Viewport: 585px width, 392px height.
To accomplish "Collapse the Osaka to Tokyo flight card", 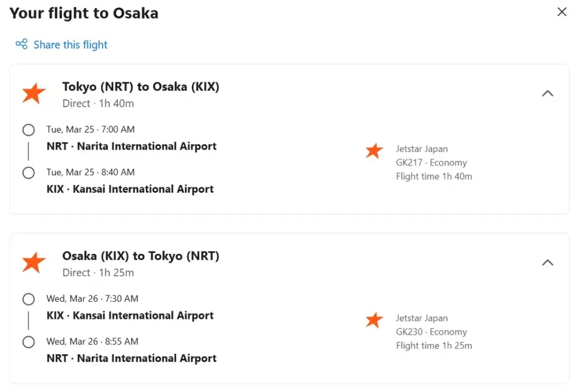I will point(547,262).
